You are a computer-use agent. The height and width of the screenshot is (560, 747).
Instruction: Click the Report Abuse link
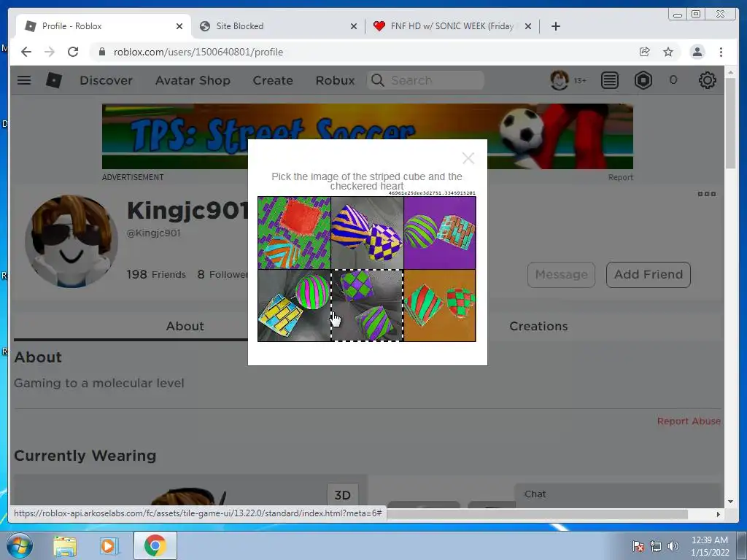689,421
